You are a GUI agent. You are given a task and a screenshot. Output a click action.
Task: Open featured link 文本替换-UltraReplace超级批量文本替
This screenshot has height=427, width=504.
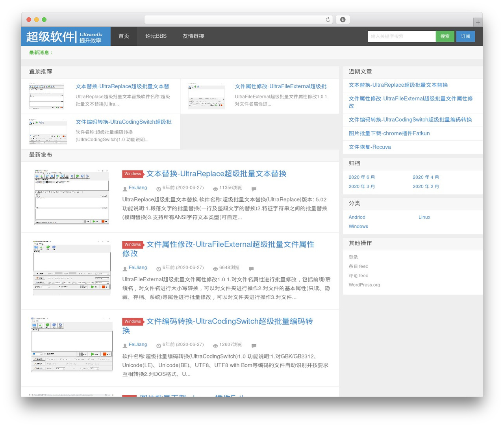[x=122, y=87]
